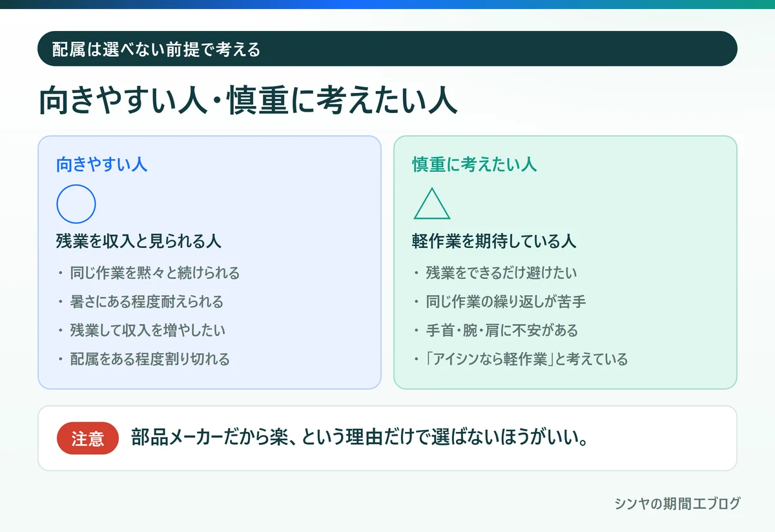The image size is (775, 532).
Task: Click the blue card heading 向きやすい人
Action: [102, 164]
